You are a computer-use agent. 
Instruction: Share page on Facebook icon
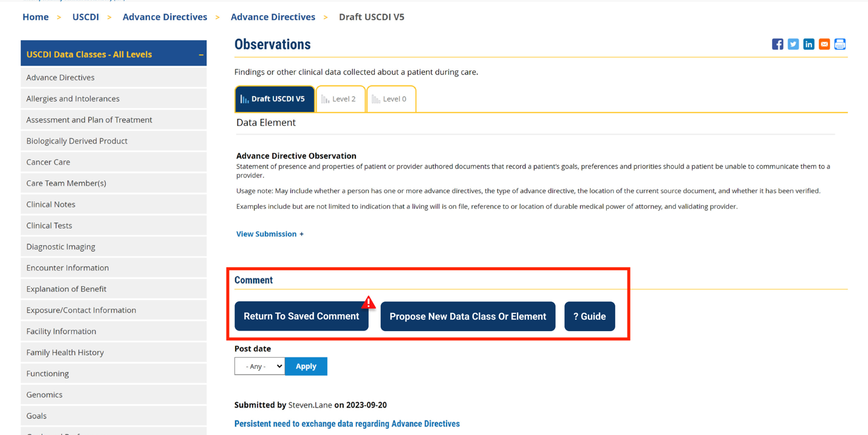point(777,44)
